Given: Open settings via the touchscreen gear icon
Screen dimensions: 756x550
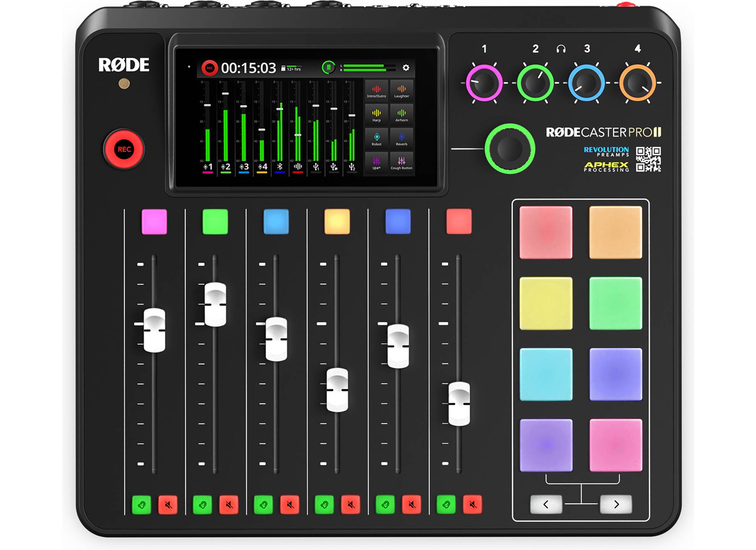Looking at the screenshot, I should click(406, 68).
